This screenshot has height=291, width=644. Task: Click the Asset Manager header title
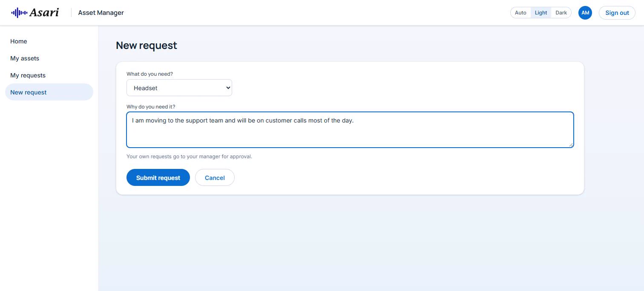coord(101,13)
